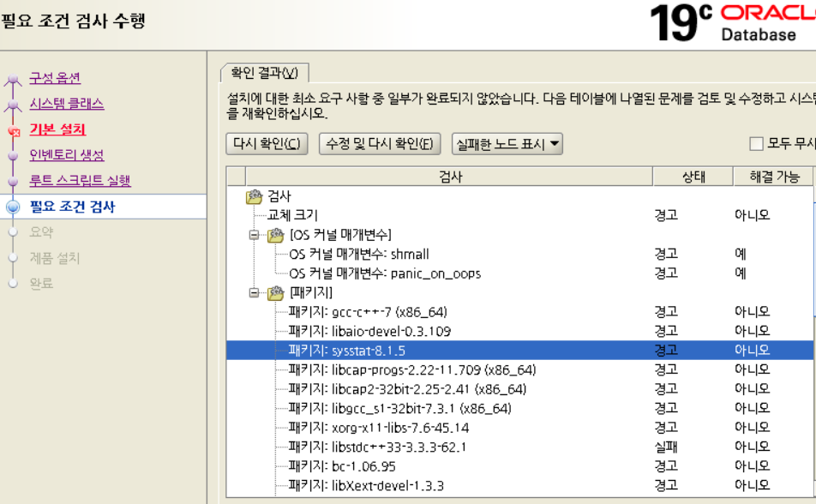Select the shmall kernel parameter row
This screenshot has width=816, height=504.
pyautogui.click(x=520, y=254)
